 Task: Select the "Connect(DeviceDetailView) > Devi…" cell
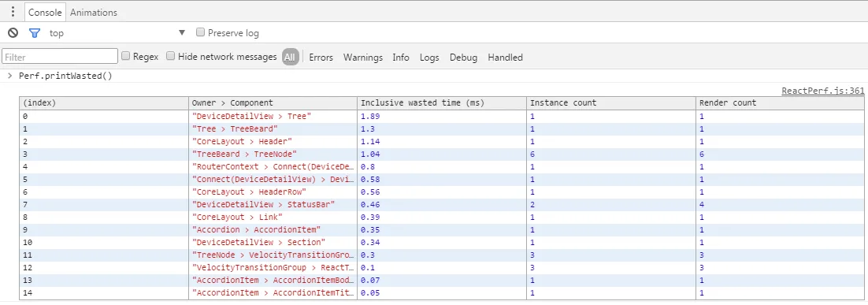[273, 180]
